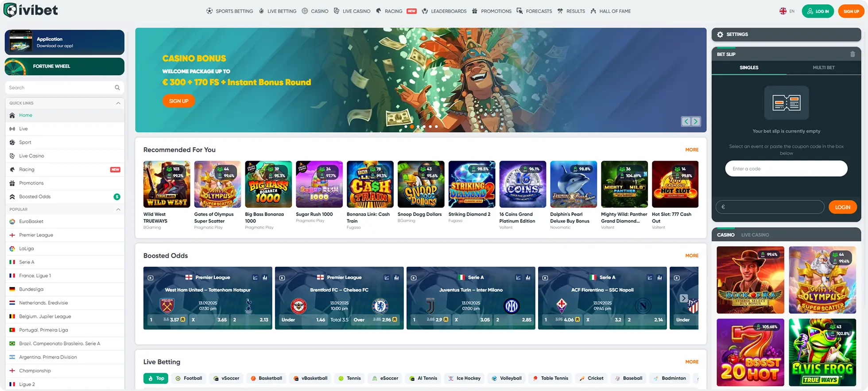Play stream icon on Juventus–Inter card
Screen dimensions: 868x391
[414, 278]
